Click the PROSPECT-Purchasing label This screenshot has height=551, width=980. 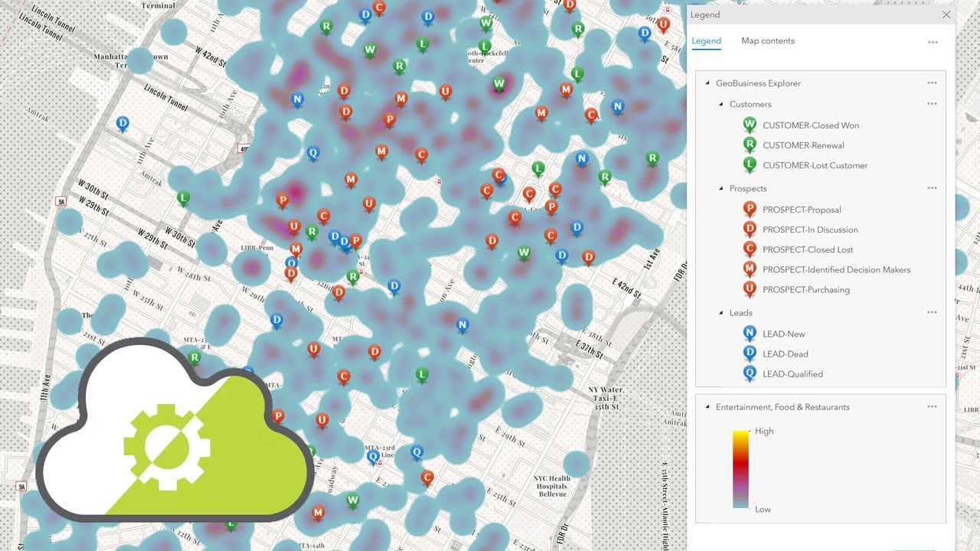[x=806, y=289]
